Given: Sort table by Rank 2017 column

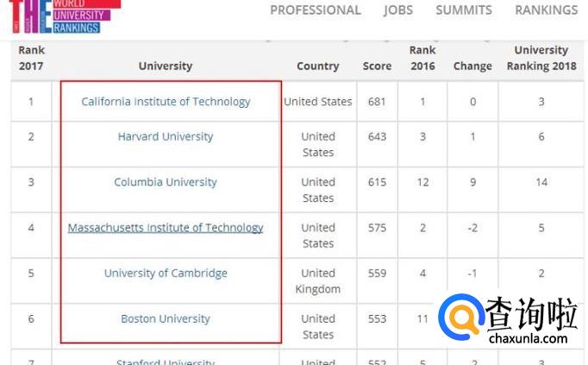Looking at the screenshot, I should pos(31,58).
